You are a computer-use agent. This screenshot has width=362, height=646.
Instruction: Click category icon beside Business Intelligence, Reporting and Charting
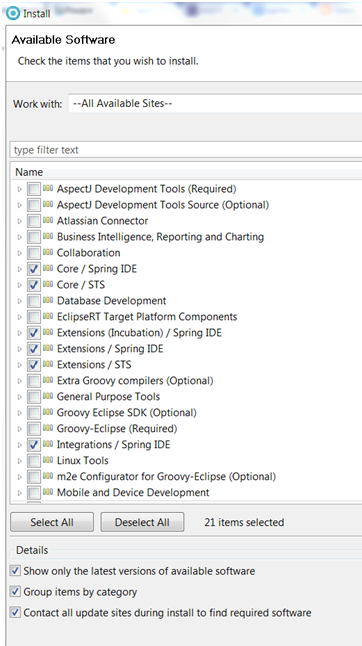[x=48, y=236]
